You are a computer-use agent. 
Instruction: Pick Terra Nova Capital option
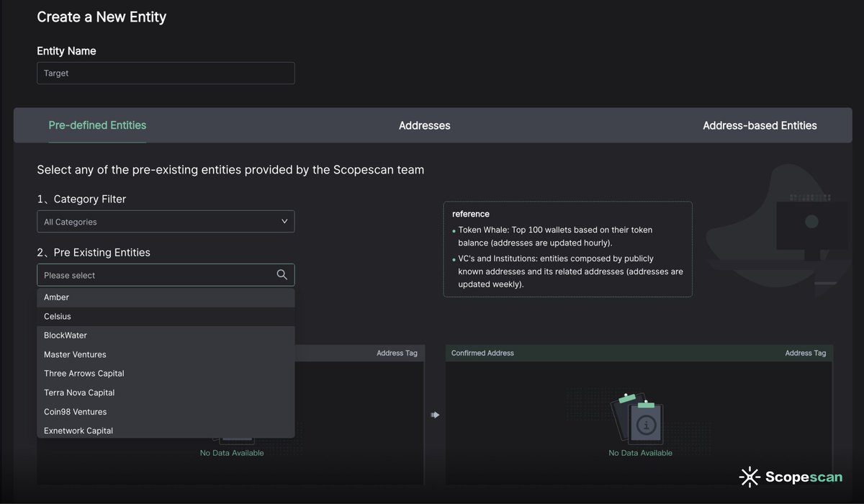click(x=166, y=392)
